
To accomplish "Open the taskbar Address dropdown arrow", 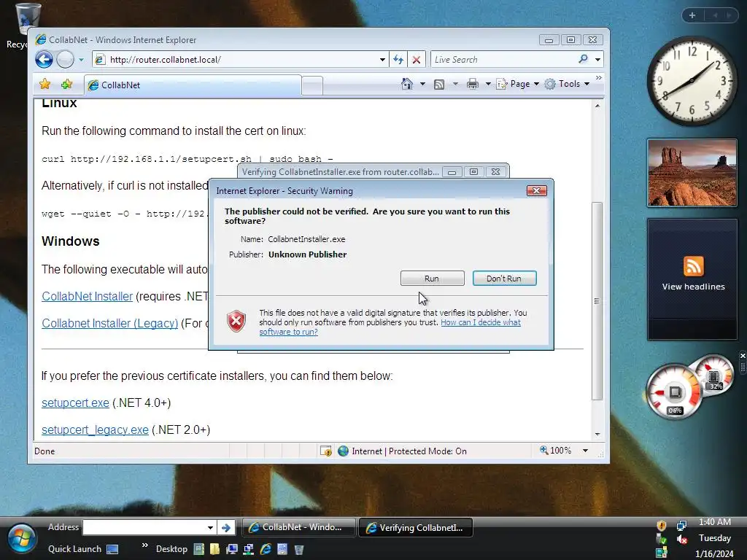I will click(x=210, y=527).
